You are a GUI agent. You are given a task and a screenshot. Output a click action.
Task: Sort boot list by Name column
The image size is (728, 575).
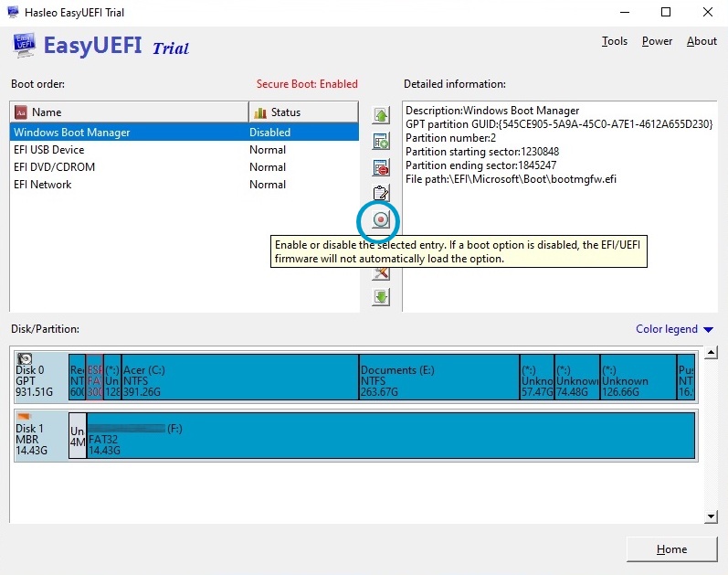pos(128,112)
